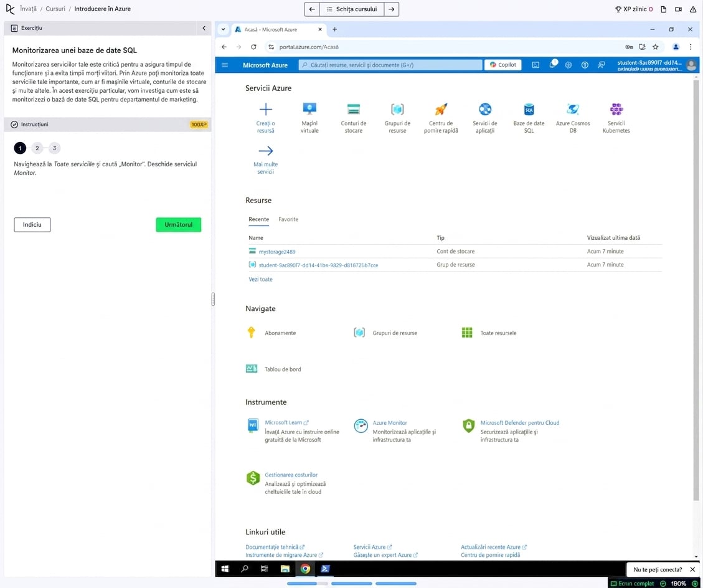Open the Azure portal hamburger menu
The height and width of the screenshot is (588, 703).
click(x=225, y=65)
